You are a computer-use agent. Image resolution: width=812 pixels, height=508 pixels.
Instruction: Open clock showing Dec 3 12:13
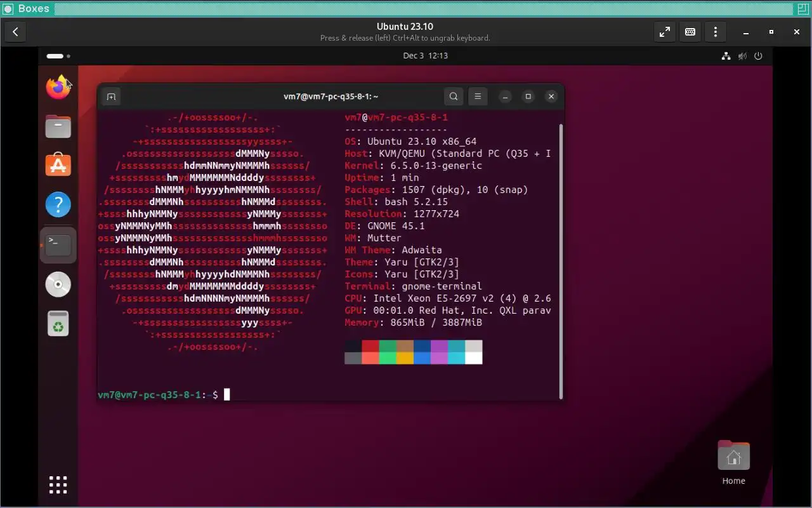(426, 56)
